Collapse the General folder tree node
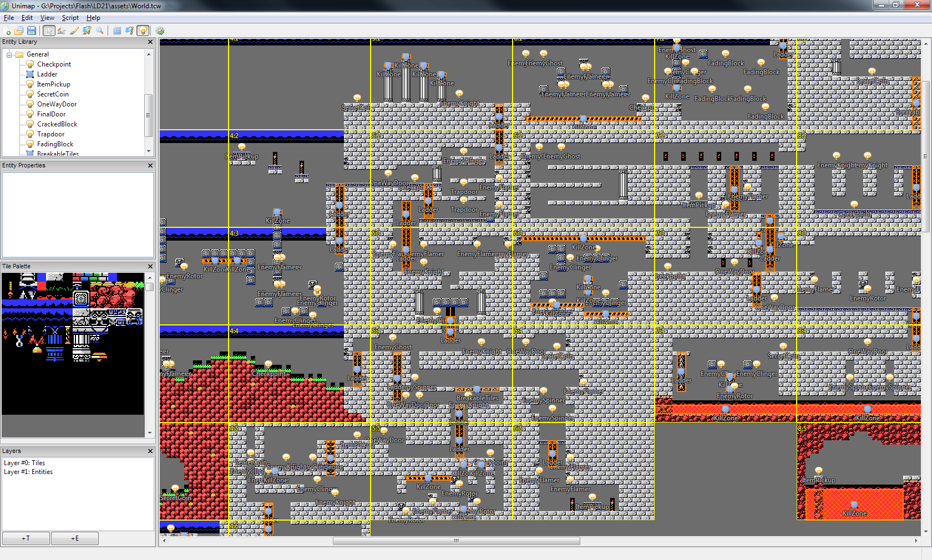932x560 pixels. pyautogui.click(x=9, y=54)
